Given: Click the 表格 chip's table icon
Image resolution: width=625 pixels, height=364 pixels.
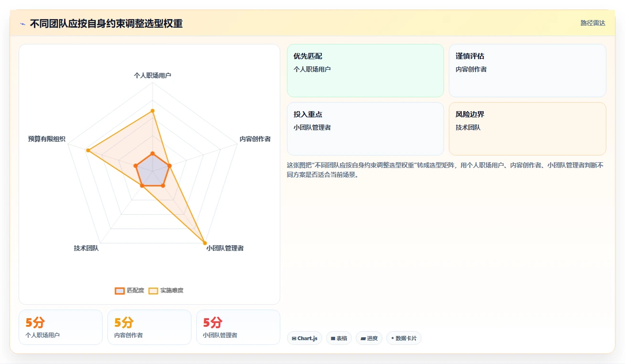Looking at the screenshot, I should tap(333, 338).
